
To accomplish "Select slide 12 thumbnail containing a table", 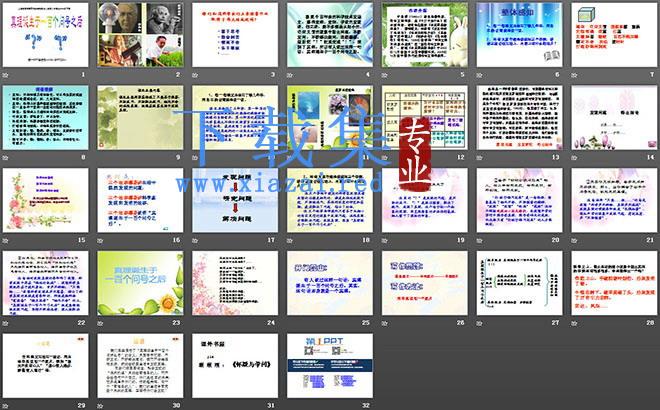I will coord(424,117).
